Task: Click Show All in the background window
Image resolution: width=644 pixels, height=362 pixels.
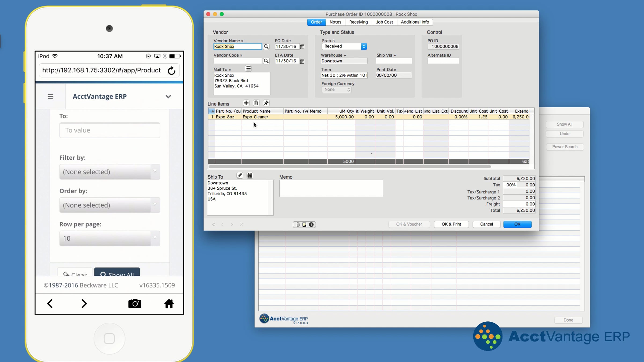Action: 565,124
